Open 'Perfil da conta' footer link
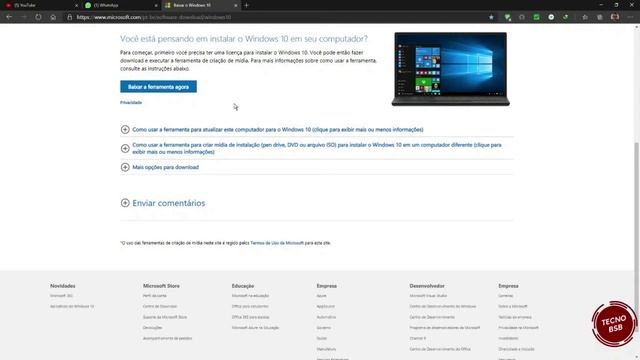Viewport: 640px width, 360px height. pos(155,296)
